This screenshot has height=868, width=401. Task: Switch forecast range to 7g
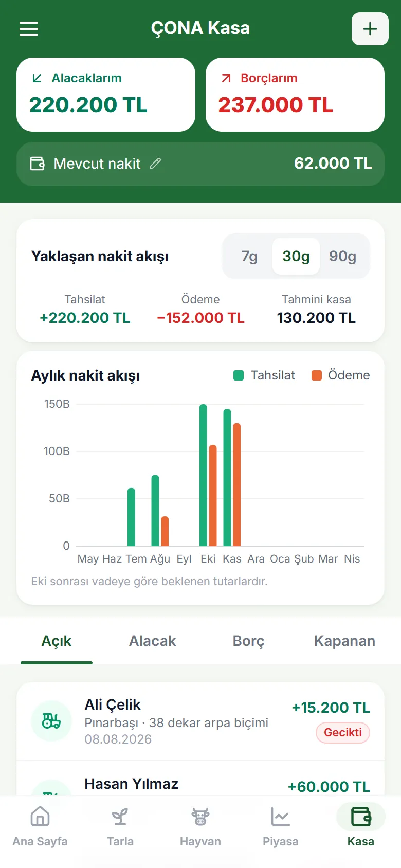tap(249, 256)
